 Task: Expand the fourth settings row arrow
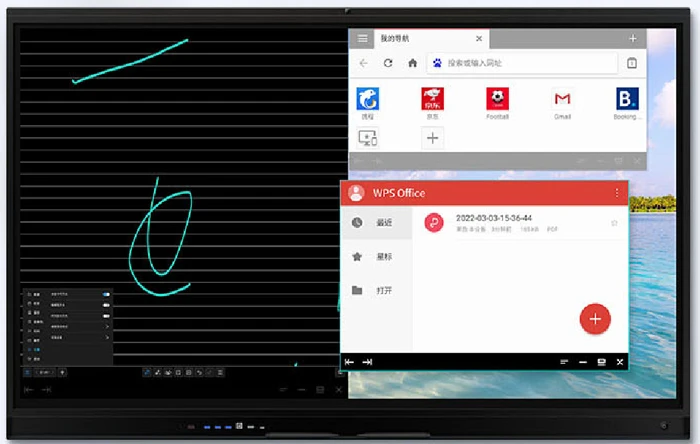pyautogui.click(x=106, y=325)
